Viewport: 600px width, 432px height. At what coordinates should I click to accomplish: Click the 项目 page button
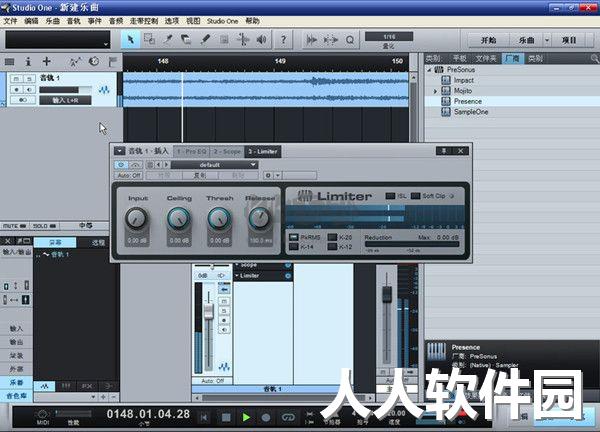(569, 40)
